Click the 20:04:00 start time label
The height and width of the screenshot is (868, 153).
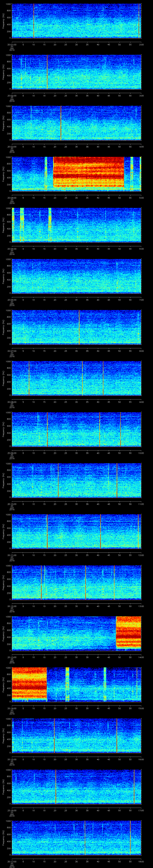[x=12, y=198]
